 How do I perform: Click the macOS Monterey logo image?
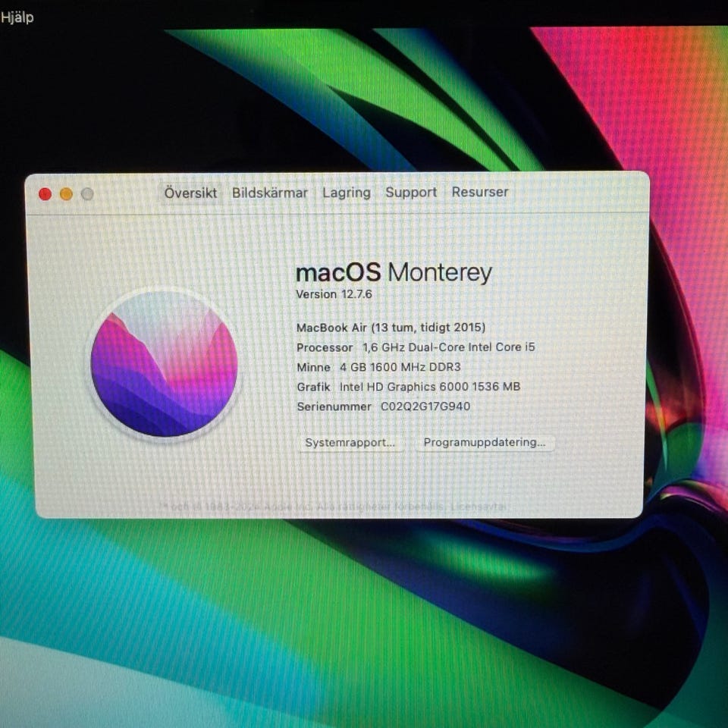click(164, 363)
